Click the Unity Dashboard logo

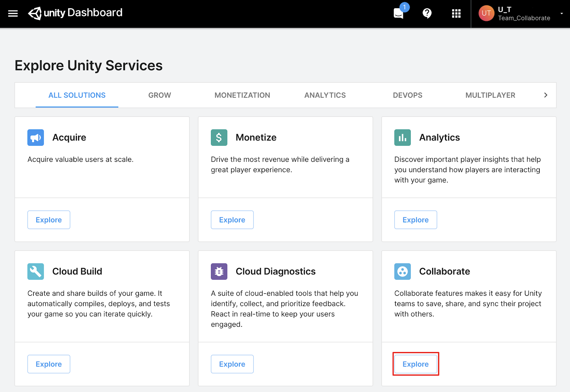[x=76, y=13]
